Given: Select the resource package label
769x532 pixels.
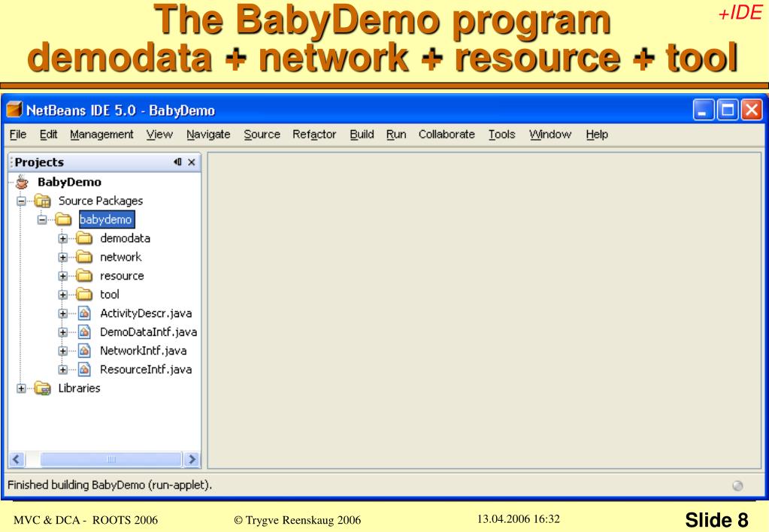Looking at the screenshot, I should 122,276.
